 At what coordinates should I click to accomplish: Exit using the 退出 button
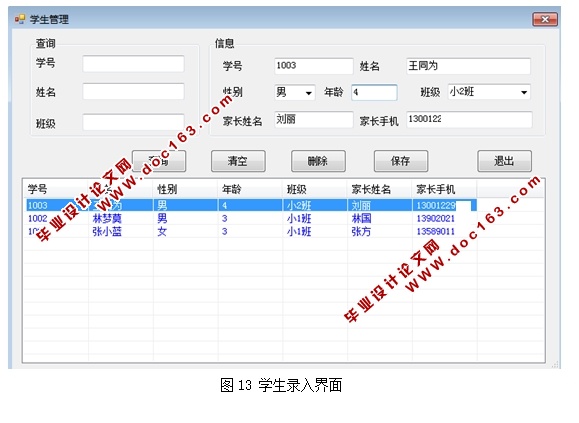point(504,161)
